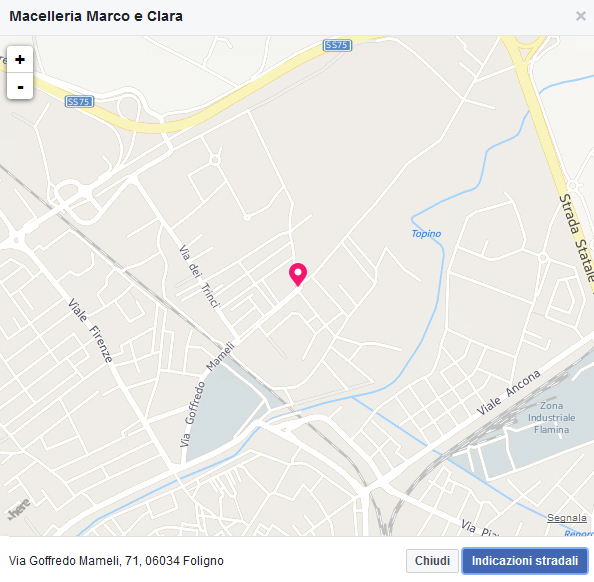Select the Zona Industriale Flamina area label

point(552,418)
